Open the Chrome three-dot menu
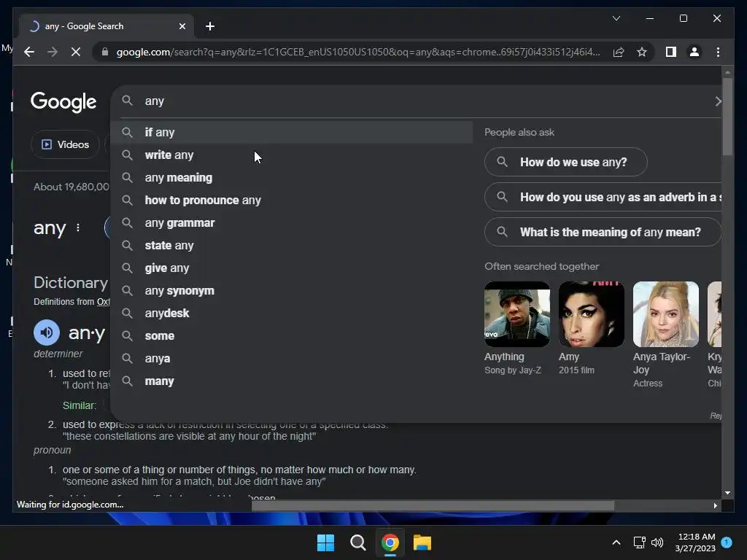This screenshot has width=747, height=560. 718,52
